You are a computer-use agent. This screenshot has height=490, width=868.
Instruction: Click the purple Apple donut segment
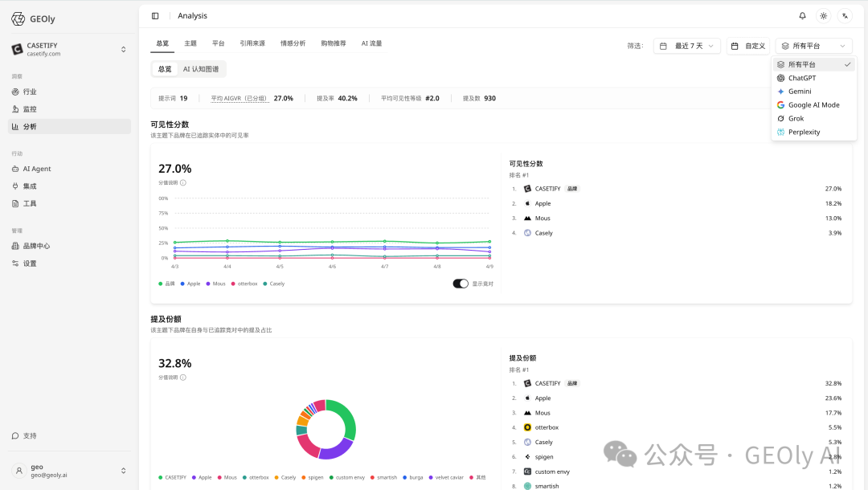(x=336, y=449)
